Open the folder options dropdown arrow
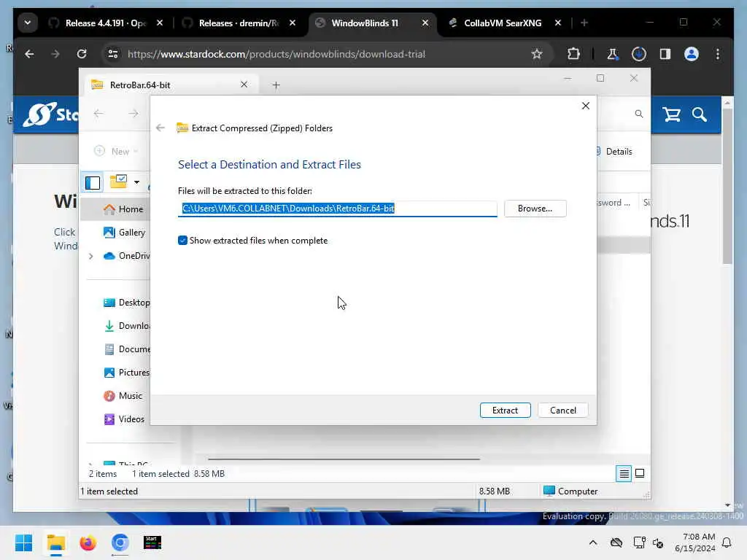This screenshot has width=747, height=560. 136,182
